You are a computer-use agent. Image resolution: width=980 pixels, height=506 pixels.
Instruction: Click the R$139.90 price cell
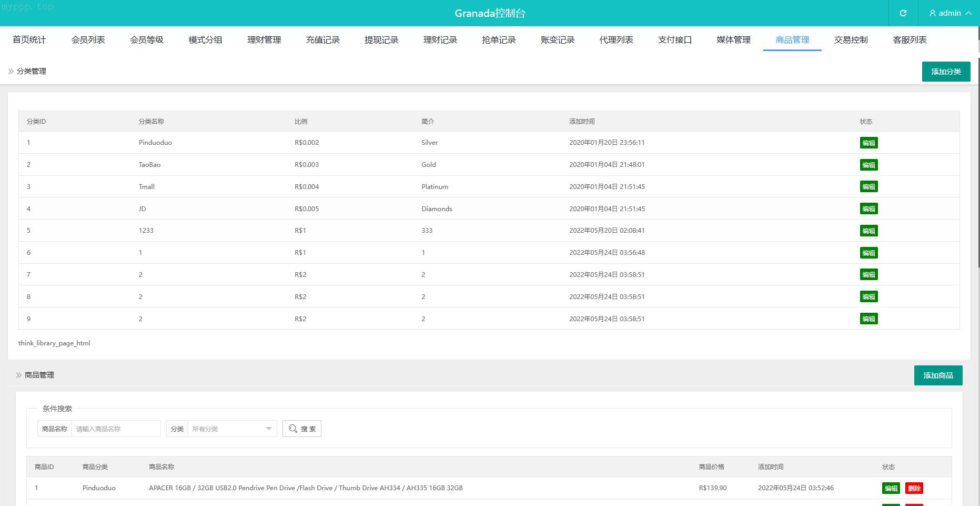tap(713, 488)
